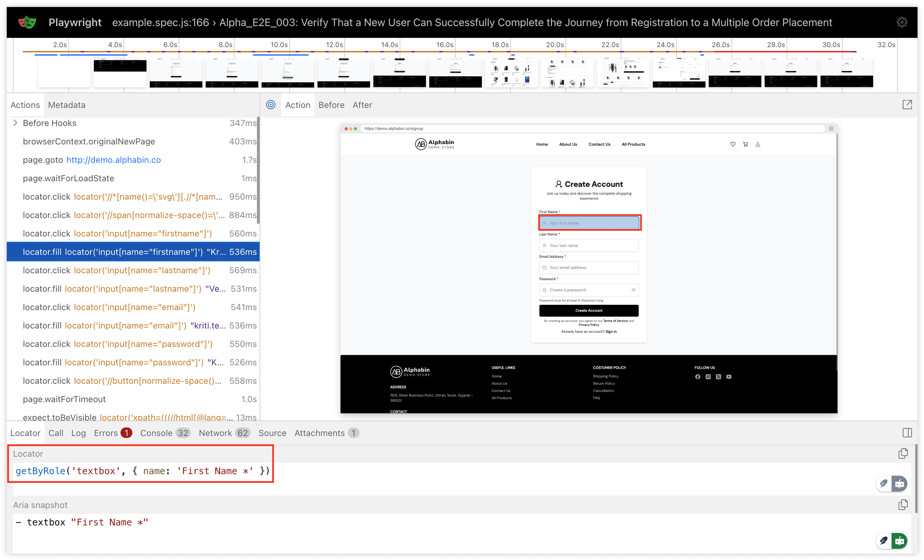Image resolution: width=924 pixels, height=560 pixels.
Task: Copy the Locator code
Action: (x=903, y=453)
